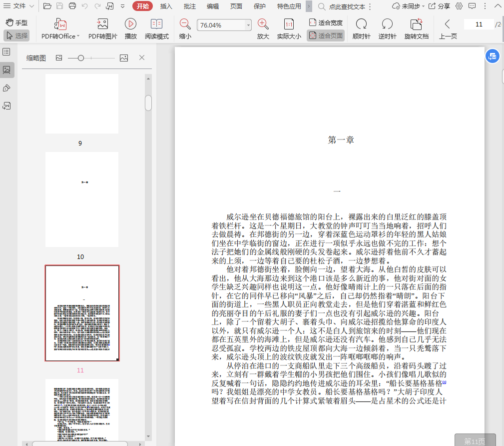
Task: Switch to the 插入 tab
Action: click(166, 6)
